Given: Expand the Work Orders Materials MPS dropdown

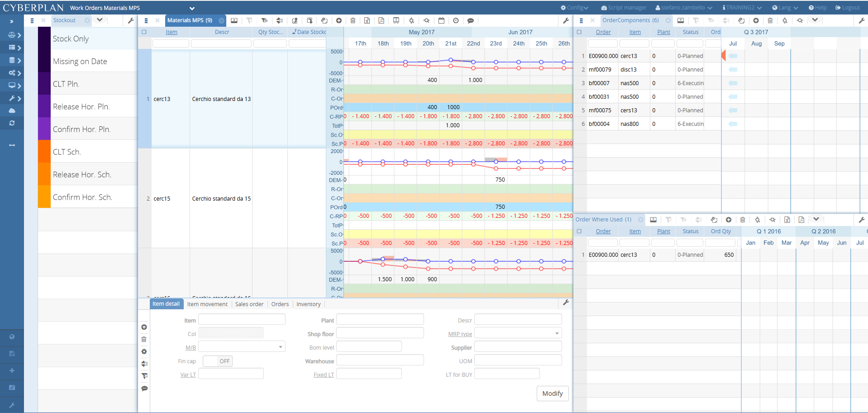Looking at the screenshot, I should (192, 8).
